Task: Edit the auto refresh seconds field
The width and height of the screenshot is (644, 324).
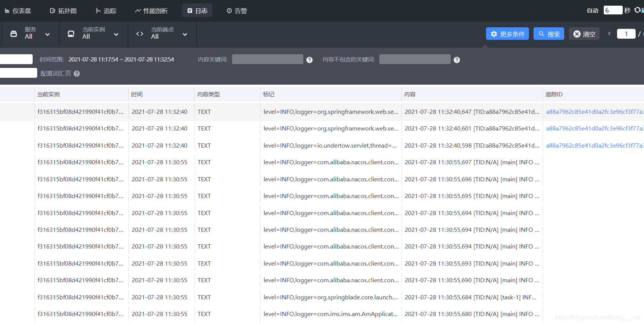Action: pos(613,10)
